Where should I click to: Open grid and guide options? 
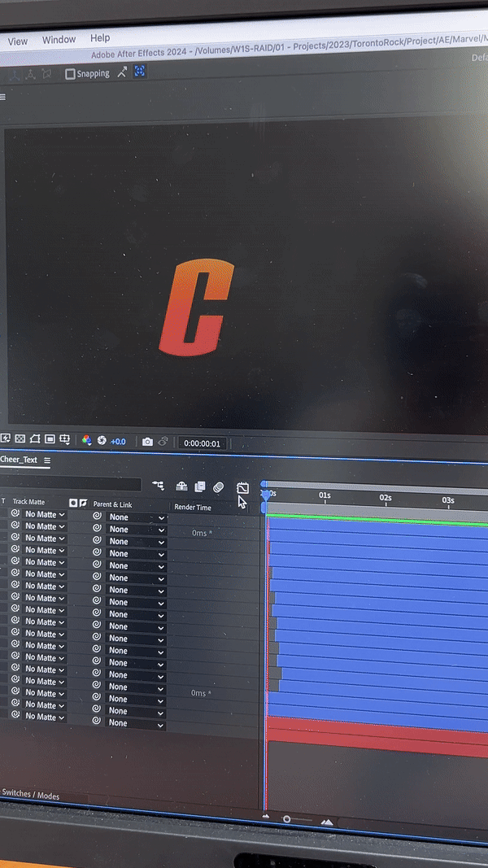pos(65,439)
